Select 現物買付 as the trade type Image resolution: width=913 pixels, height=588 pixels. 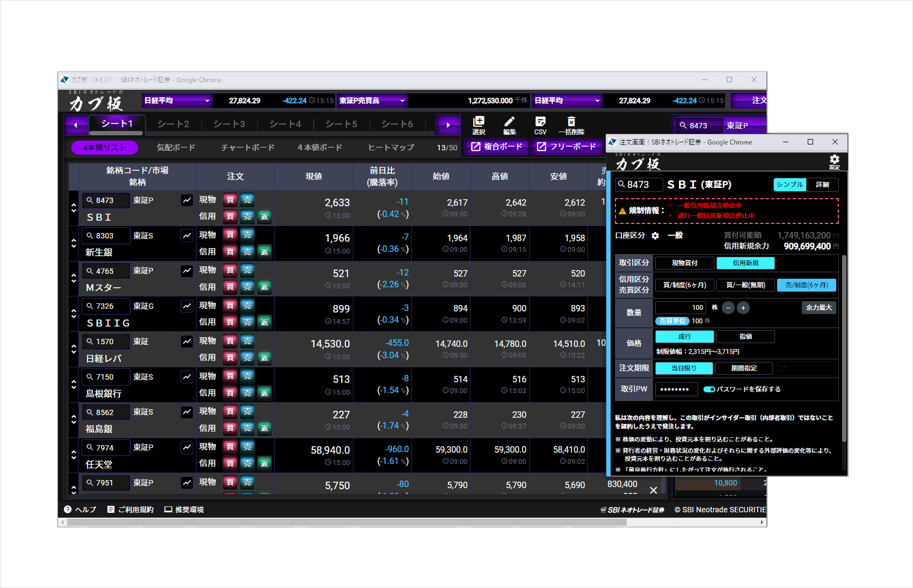685,263
